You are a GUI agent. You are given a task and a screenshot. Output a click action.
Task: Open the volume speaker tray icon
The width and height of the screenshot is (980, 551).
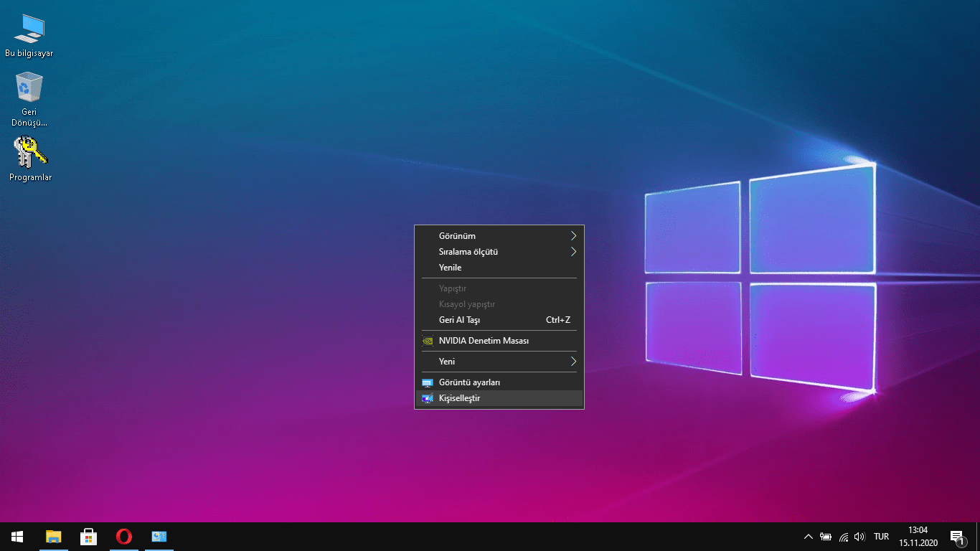pyautogui.click(x=860, y=537)
